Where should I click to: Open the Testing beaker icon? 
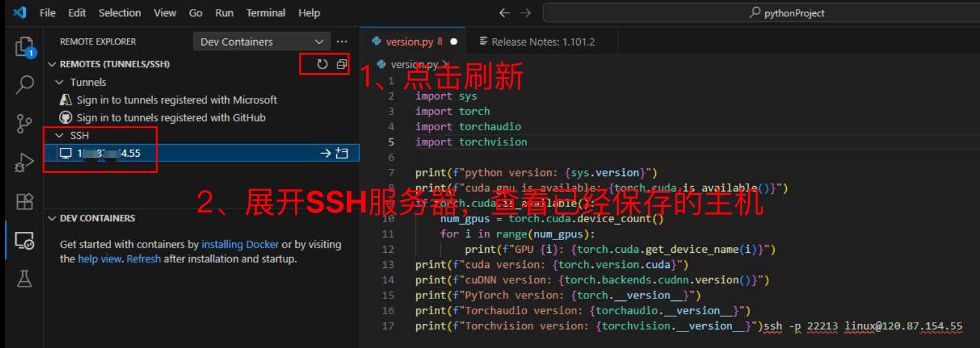pyautogui.click(x=24, y=279)
